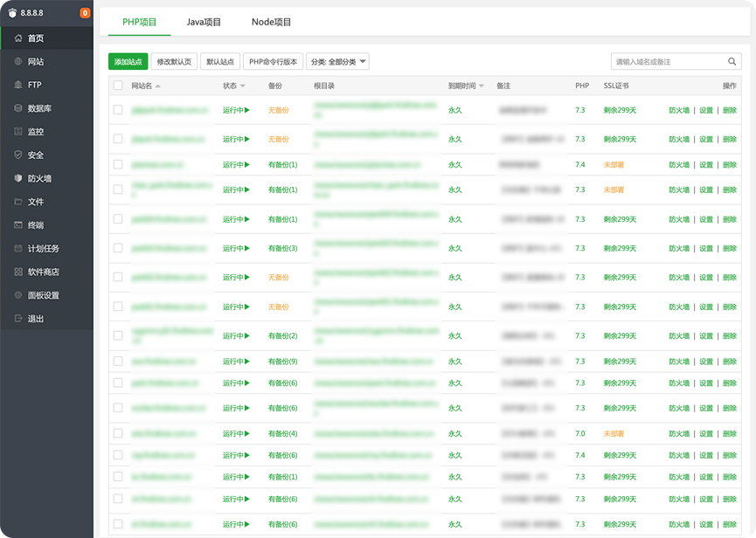Open the 软件商店 sidebar item

coord(43,272)
